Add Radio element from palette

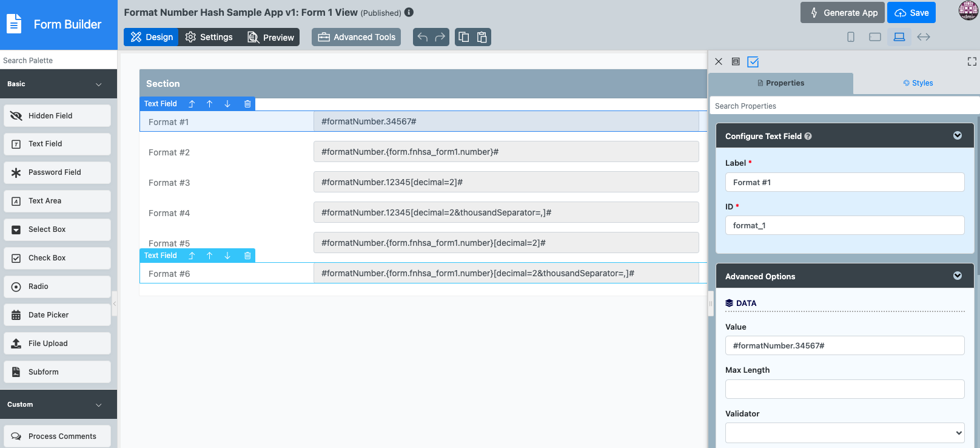coord(57,287)
